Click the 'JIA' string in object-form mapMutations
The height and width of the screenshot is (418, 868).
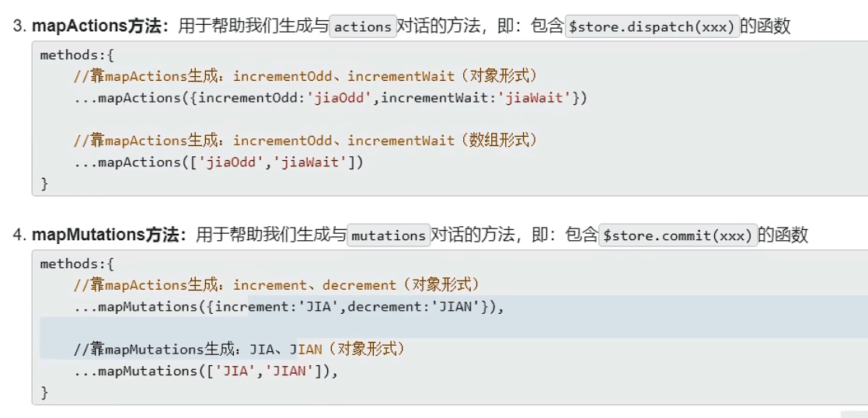(322, 307)
